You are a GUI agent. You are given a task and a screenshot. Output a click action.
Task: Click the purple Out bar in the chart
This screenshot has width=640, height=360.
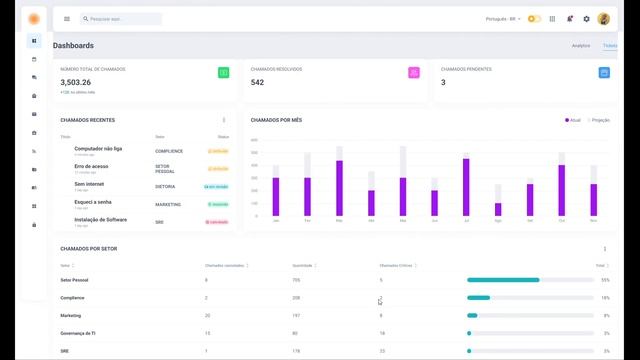pos(562,191)
